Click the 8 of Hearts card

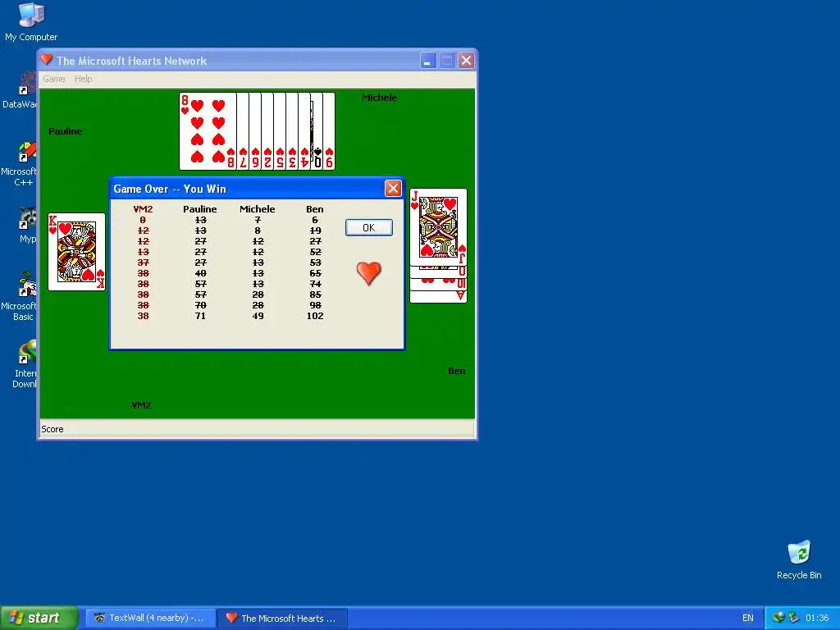coord(208,131)
